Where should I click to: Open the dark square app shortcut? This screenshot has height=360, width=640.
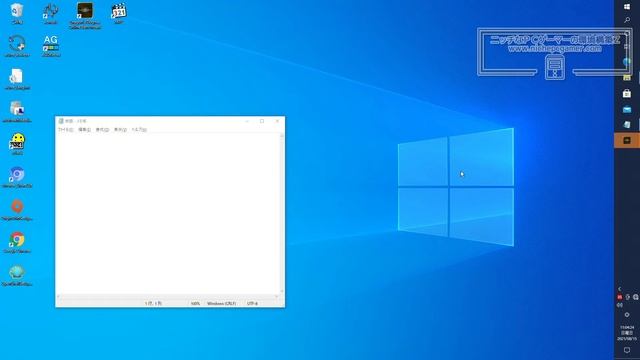pos(85,15)
